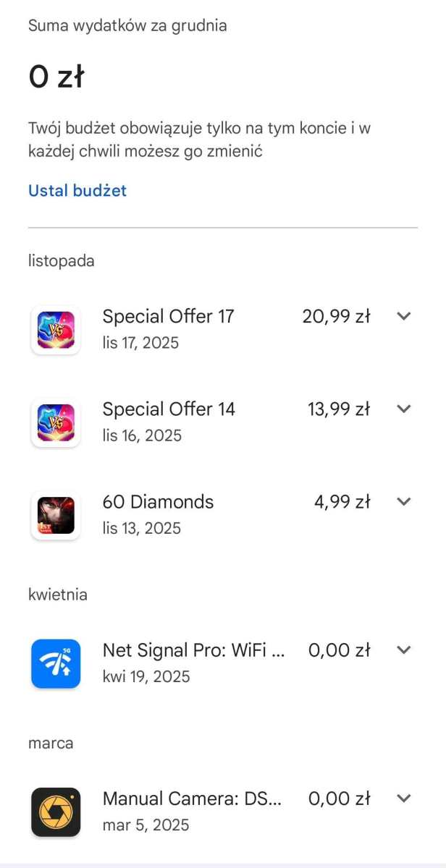Click the Ustal budżet link
This screenshot has height=868, width=446.
pyautogui.click(x=77, y=190)
